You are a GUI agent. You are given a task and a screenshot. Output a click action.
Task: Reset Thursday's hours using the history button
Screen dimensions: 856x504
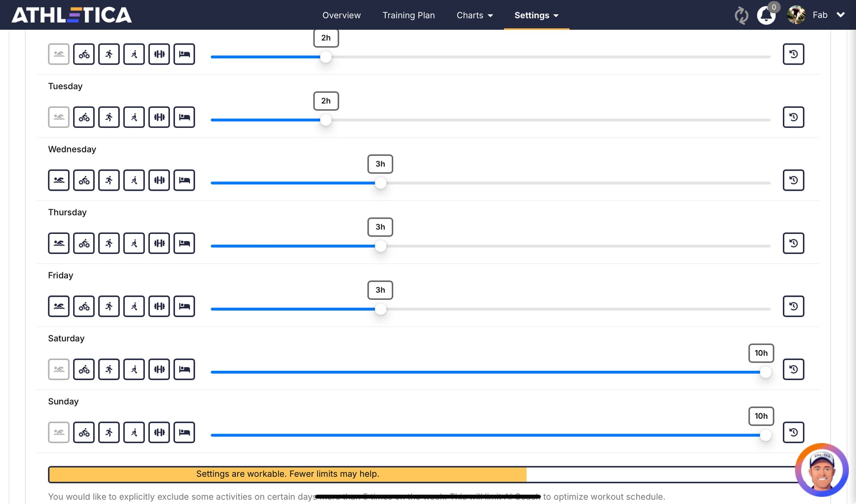tap(793, 243)
